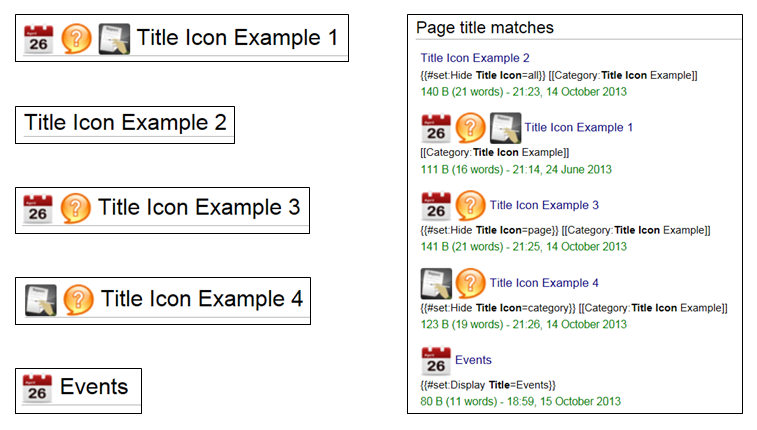This screenshot has width=757, height=430.
Task: Click the Title Icon Example 2 page heading
Action: (x=125, y=123)
